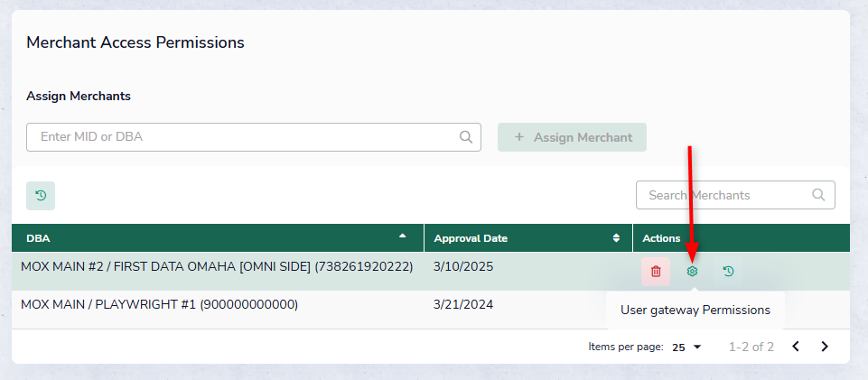Toggle DBA column ascending sort arrow
The image size is (868, 380).
click(403, 237)
